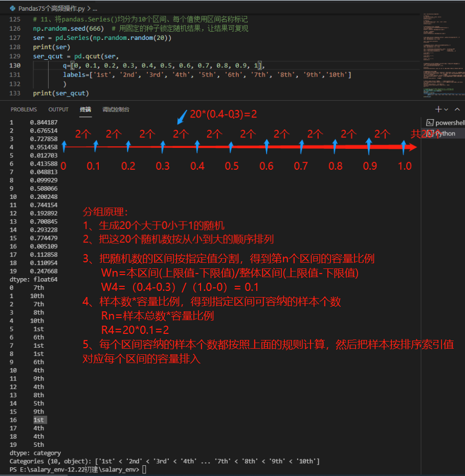Click terminal value 0.744154
Image resolution: width=465 pixels, height=476 pixels.
coord(43,205)
